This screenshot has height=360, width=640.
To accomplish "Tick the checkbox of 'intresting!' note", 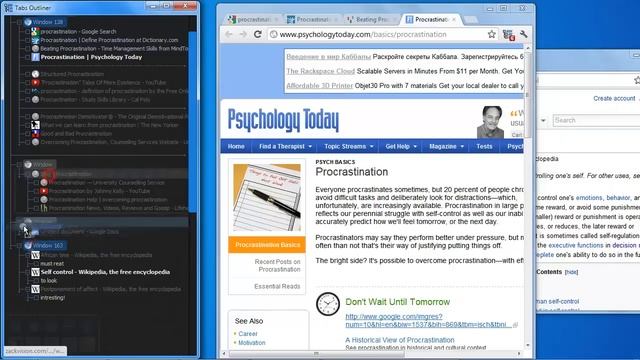I will pos(36,298).
